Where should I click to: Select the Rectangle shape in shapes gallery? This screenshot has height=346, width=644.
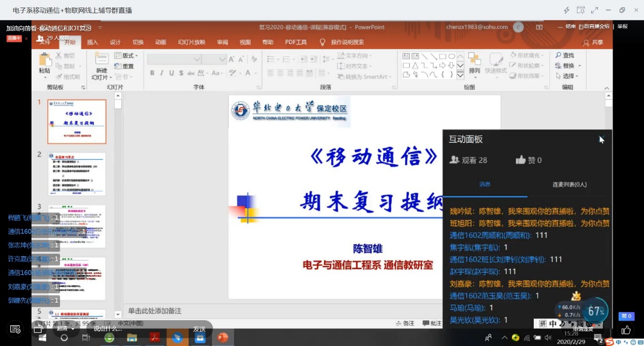442,56
